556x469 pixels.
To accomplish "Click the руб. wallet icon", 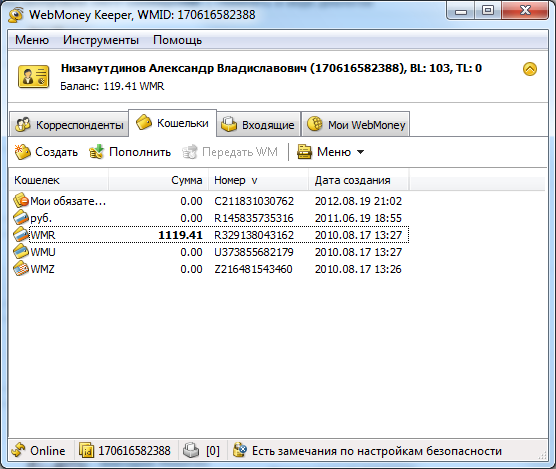I will [21, 217].
